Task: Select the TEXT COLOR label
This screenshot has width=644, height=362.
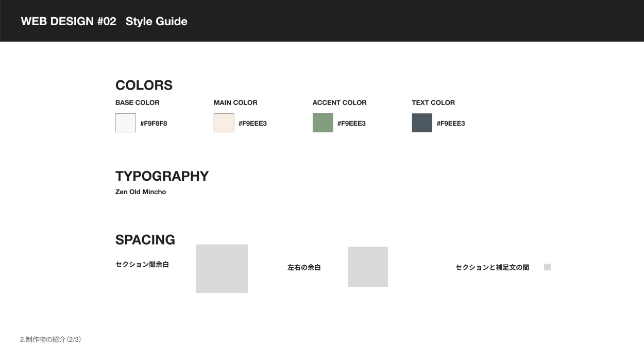Action: (x=433, y=102)
